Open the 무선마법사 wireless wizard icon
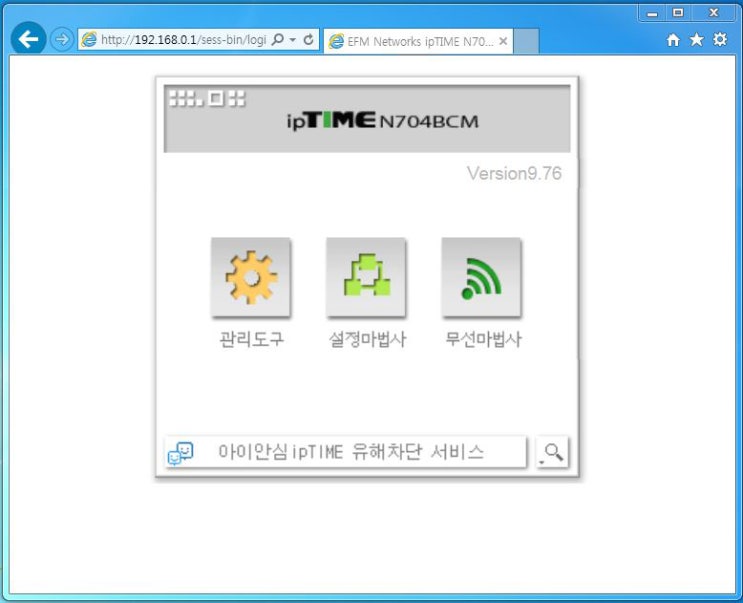Image resolution: width=743 pixels, height=603 pixels. click(x=481, y=277)
